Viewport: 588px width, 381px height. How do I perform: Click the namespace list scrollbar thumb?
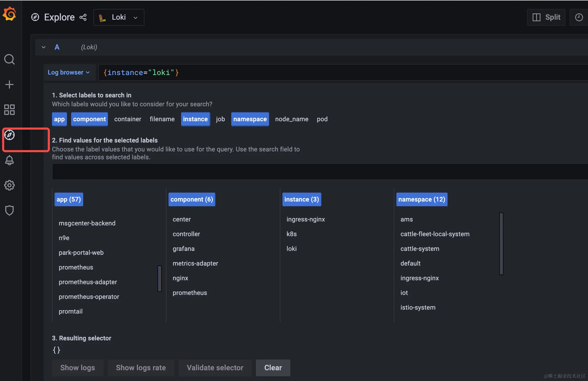501,244
